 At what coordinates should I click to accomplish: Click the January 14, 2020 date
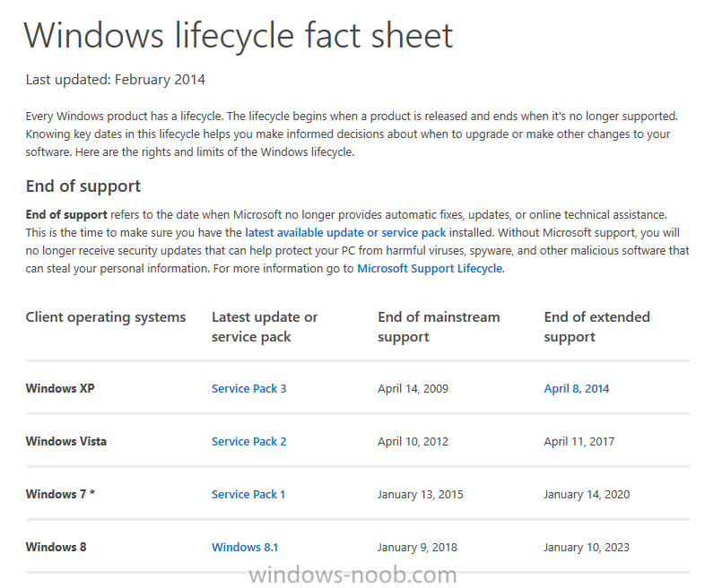[x=587, y=495]
